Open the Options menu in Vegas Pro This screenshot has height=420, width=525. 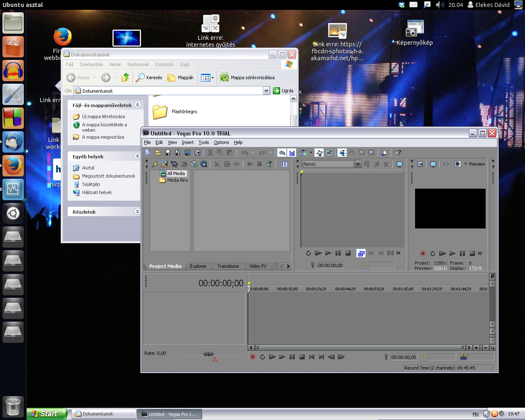tap(221, 142)
